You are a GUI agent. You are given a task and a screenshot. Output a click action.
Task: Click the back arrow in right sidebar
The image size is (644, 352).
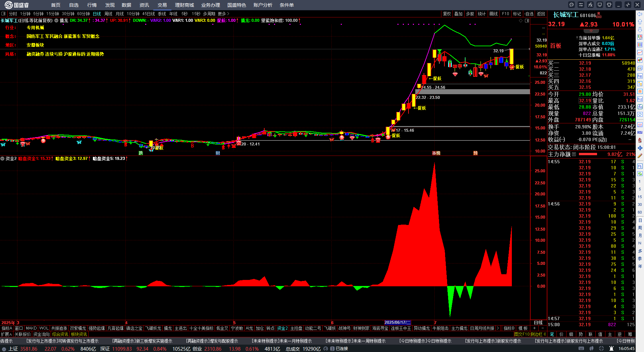pos(640,14)
